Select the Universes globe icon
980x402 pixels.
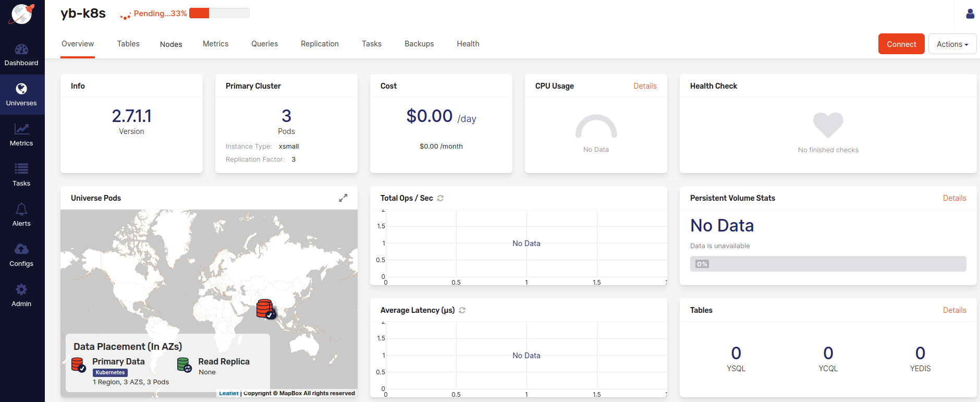tap(21, 89)
